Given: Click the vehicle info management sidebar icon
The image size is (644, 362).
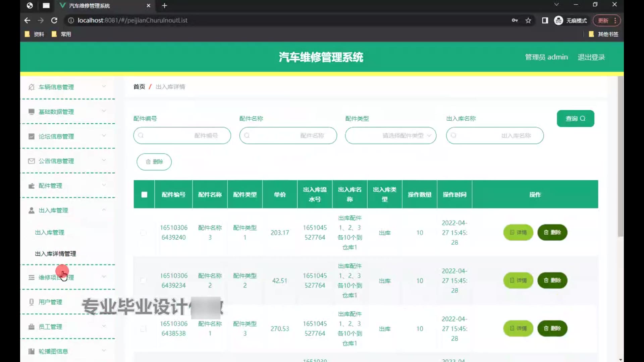Looking at the screenshot, I should (32, 87).
